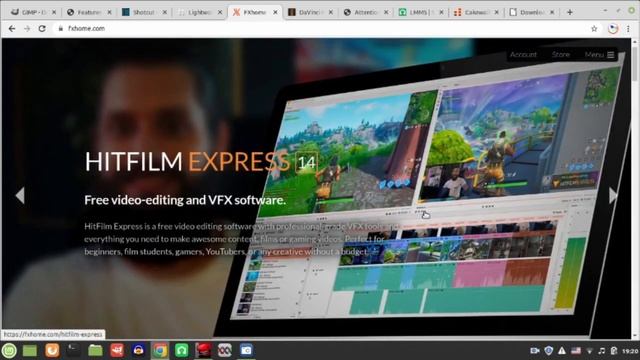Click the Show Desktop taskbar icon

coord(30,351)
